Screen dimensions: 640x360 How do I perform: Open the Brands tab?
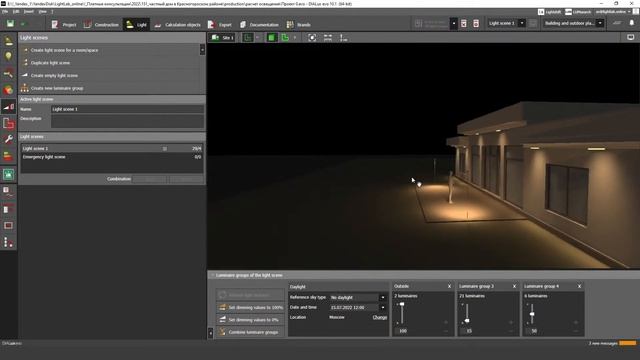pos(299,24)
